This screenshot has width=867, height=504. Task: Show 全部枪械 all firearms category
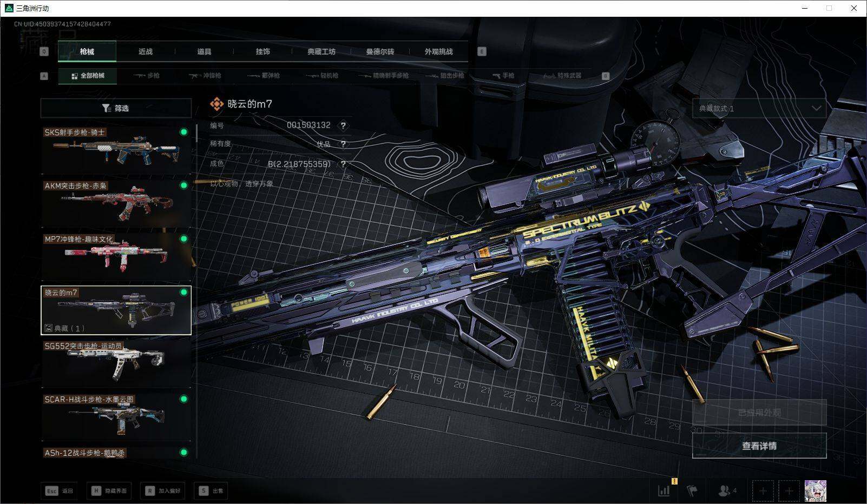tap(88, 76)
